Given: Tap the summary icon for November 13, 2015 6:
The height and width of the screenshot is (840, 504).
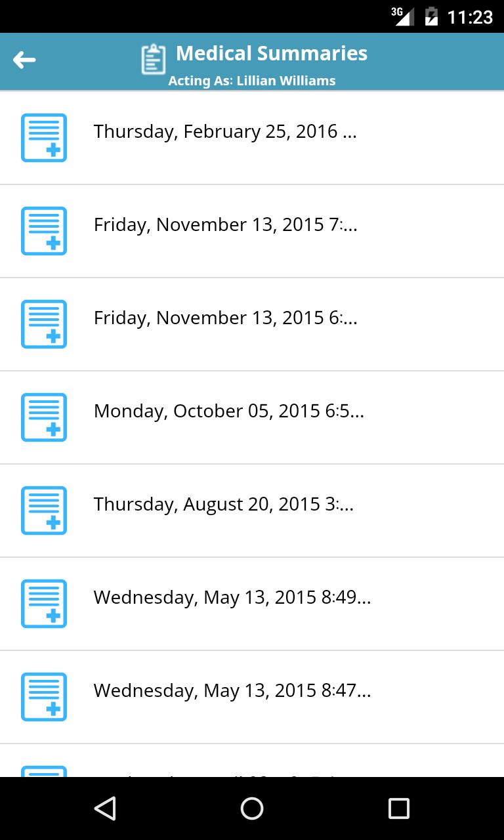Looking at the screenshot, I should [x=44, y=324].
